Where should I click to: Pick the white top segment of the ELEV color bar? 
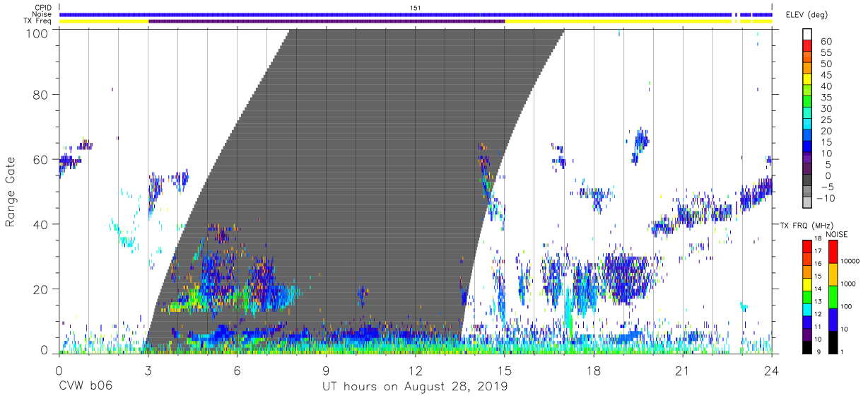pyautogui.click(x=807, y=35)
